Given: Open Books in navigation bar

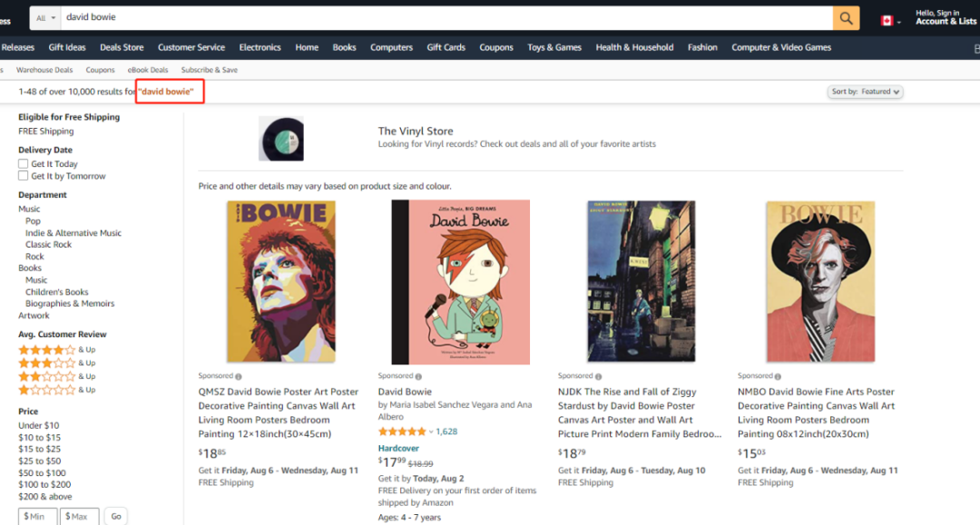Looking at the screenshot, I should click(345, 47).
